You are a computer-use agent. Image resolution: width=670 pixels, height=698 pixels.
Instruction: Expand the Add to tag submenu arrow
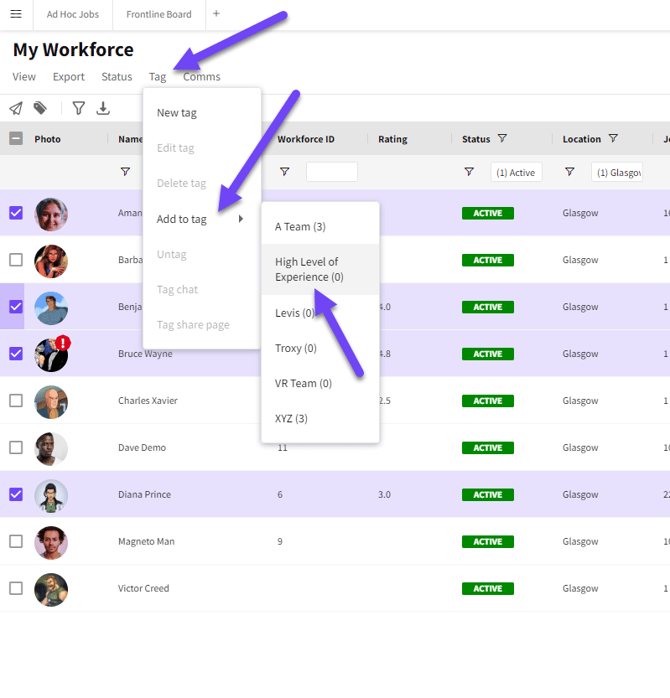tap(241, 219)
